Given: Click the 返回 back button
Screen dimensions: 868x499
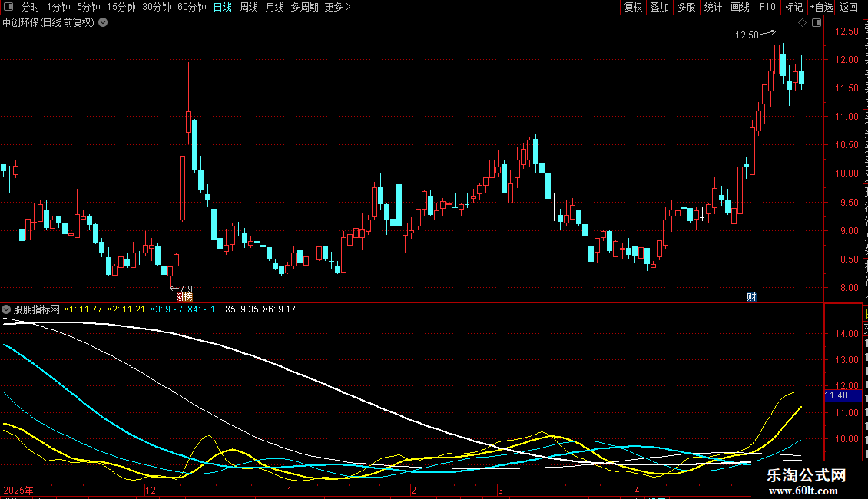Looking at the screenshot, I should [849, 7].
